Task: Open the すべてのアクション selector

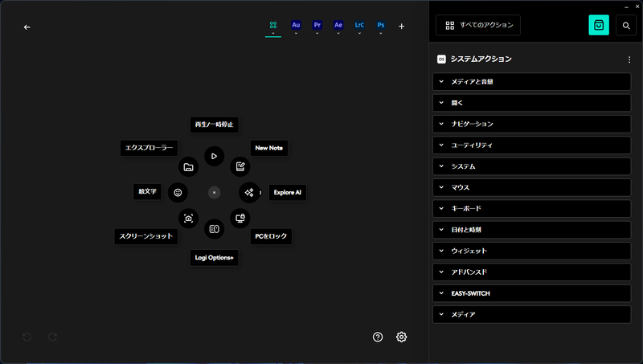Action: [478, 25]
